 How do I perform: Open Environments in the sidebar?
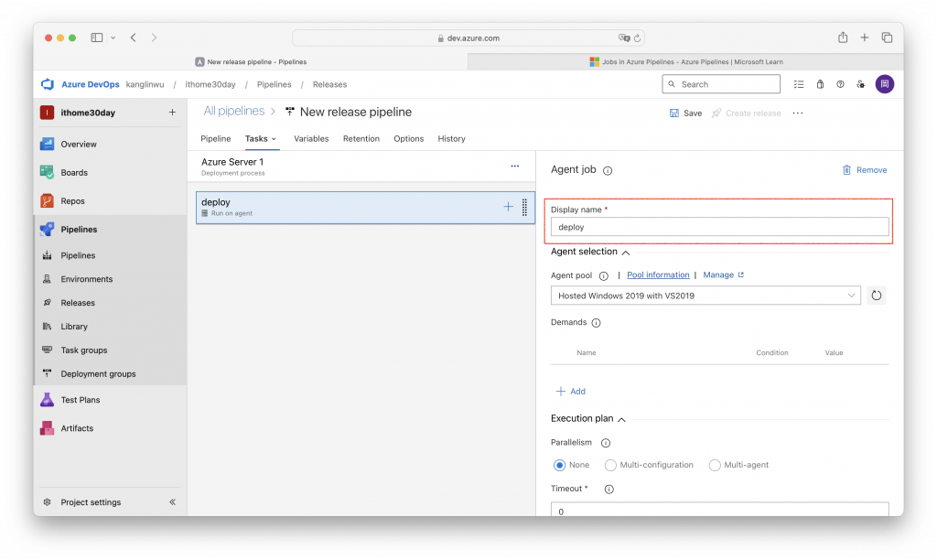[87, 279]
